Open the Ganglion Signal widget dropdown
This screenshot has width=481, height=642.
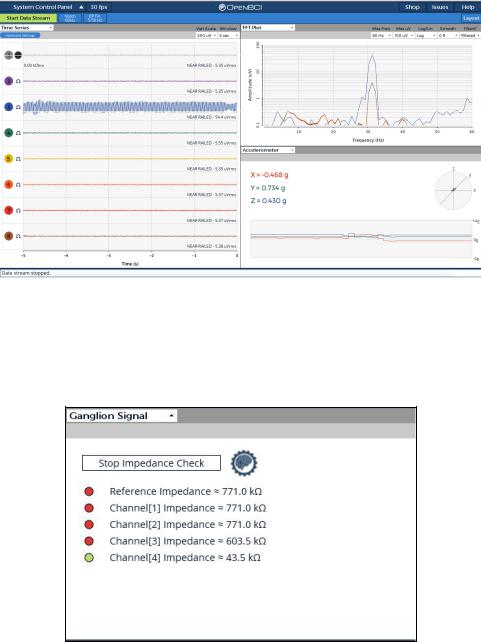point(122,416)
